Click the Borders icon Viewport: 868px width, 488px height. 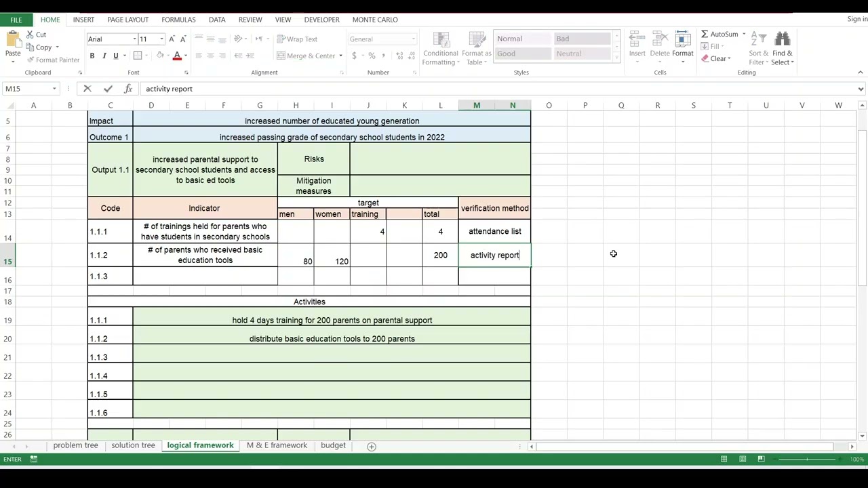(x=138, y=56)
